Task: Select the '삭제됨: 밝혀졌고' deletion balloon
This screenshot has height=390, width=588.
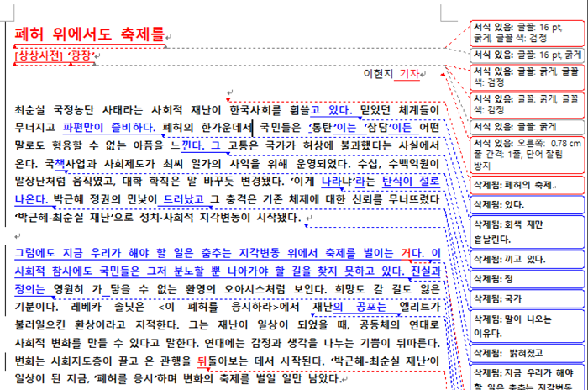Action: click(527, 353)
